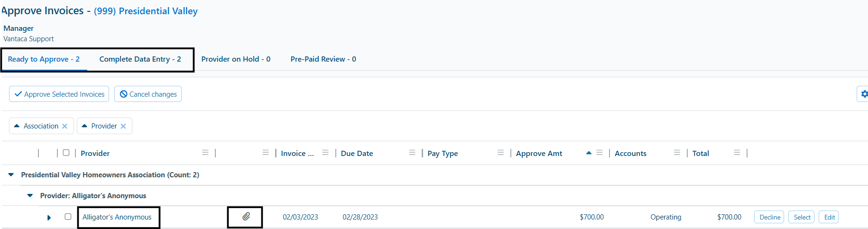Click the Approve Amt sort arrow

point(589,153)
